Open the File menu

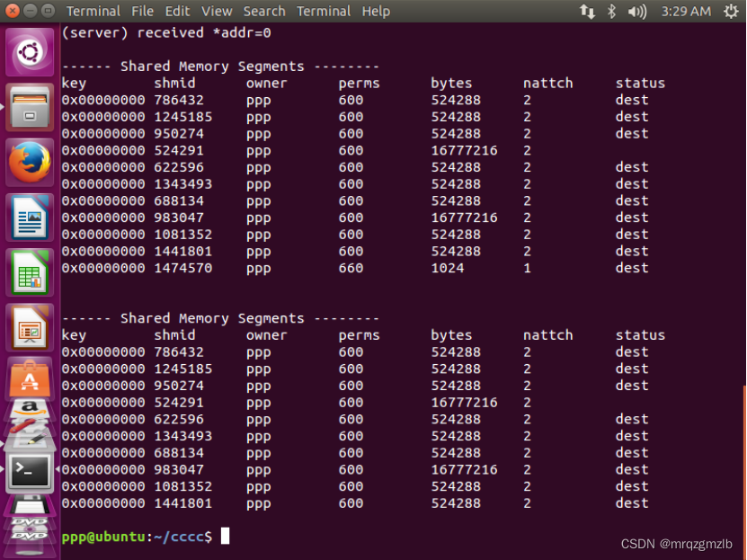(142, 11)
